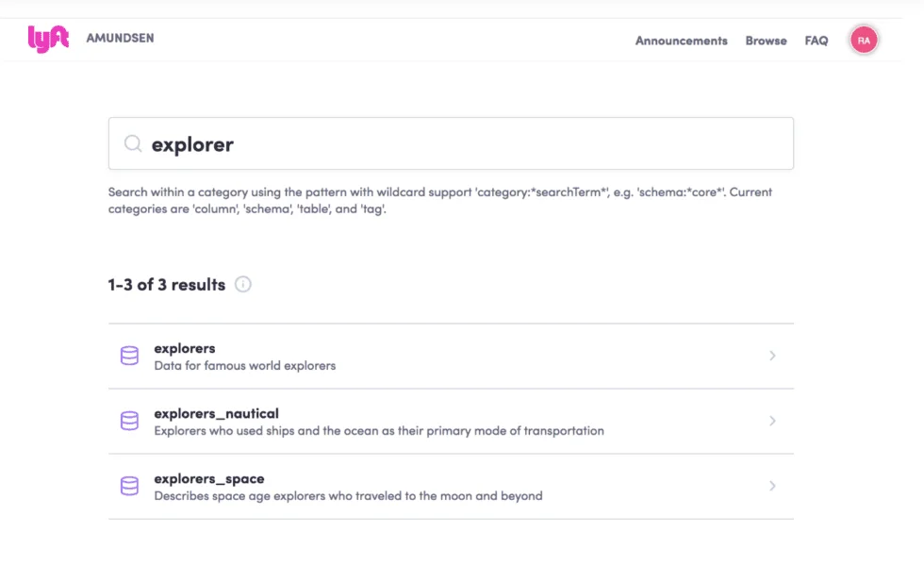Open results info circle icon

pos(243,284)
